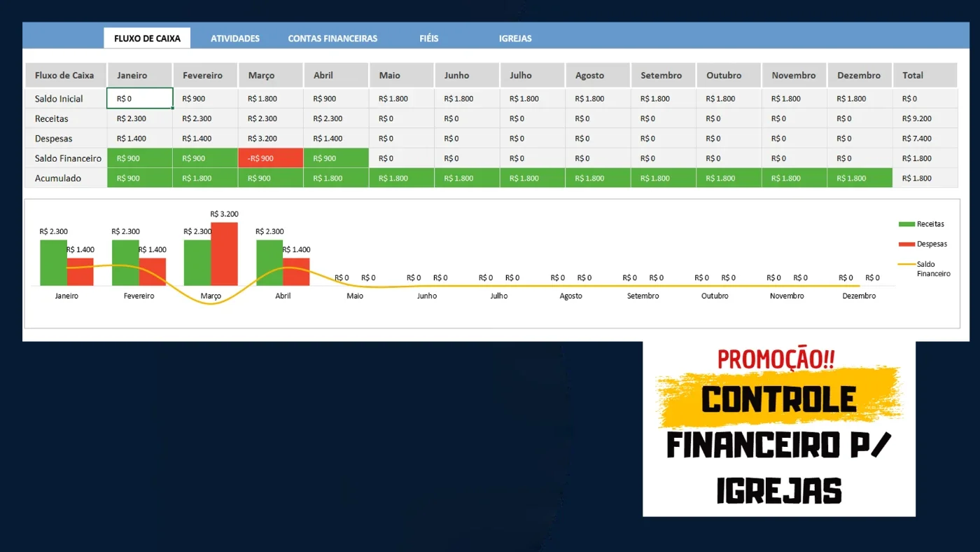Click the green Receitas bar for Abril
The height and width of the screenshot is (552, 980).
pyautogui.click(x=269, y=263)
